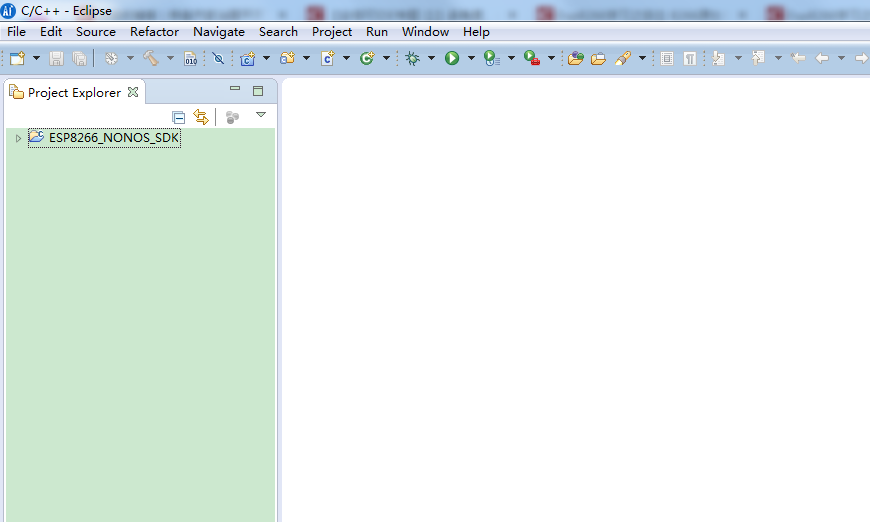Minimize the Project Explorer panel
The height and width of the screenshot is (522, 870).
click(x=235, y=88)
